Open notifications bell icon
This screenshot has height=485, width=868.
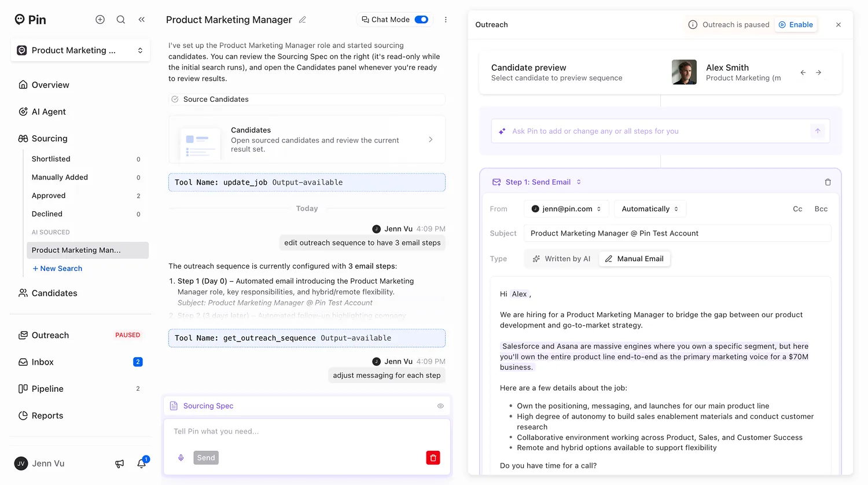pyautogui.click(x=142, y=464)
